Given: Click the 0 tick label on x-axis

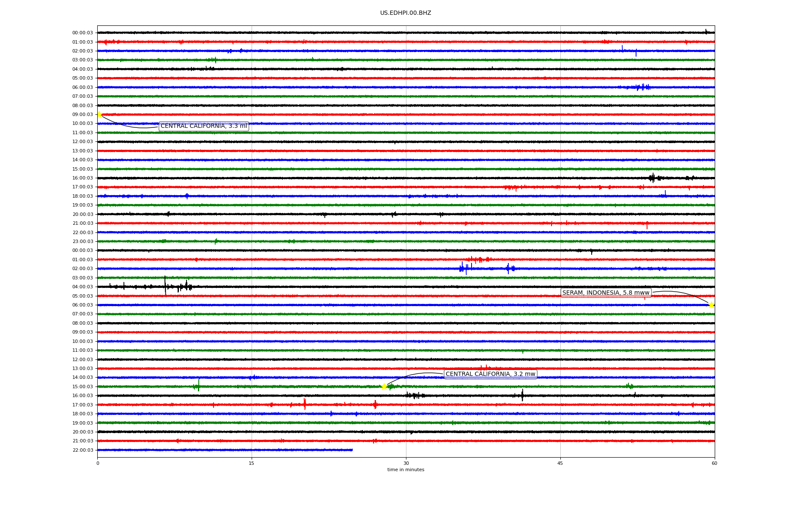Looking at the screenshot, I should point(98,463).
